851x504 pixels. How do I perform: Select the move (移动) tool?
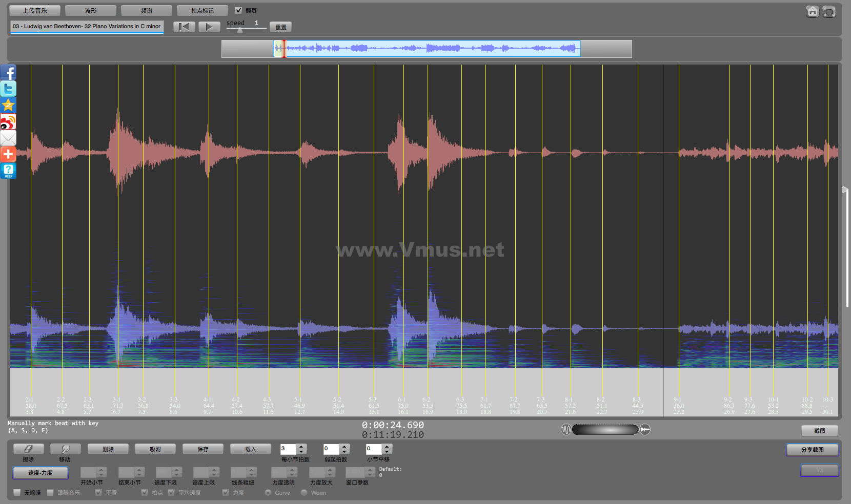click(x=65, y=449)
